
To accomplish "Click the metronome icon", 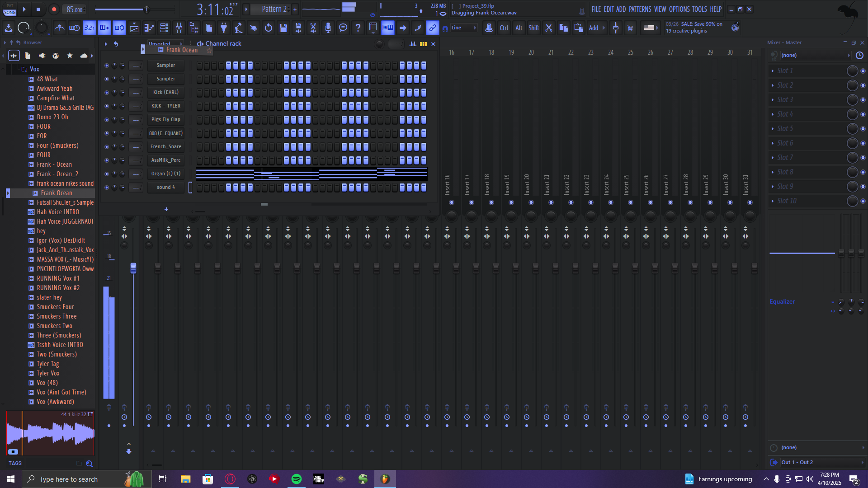I will pos(59,28).
